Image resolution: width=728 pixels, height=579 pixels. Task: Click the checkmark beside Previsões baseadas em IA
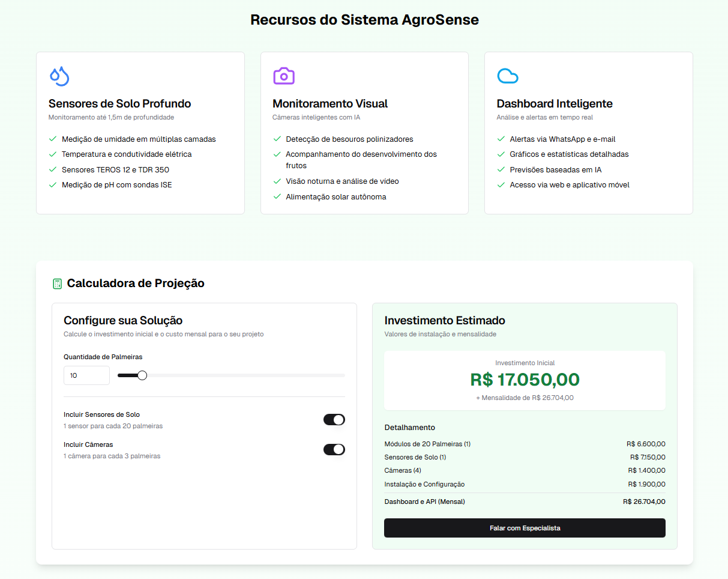501,169
